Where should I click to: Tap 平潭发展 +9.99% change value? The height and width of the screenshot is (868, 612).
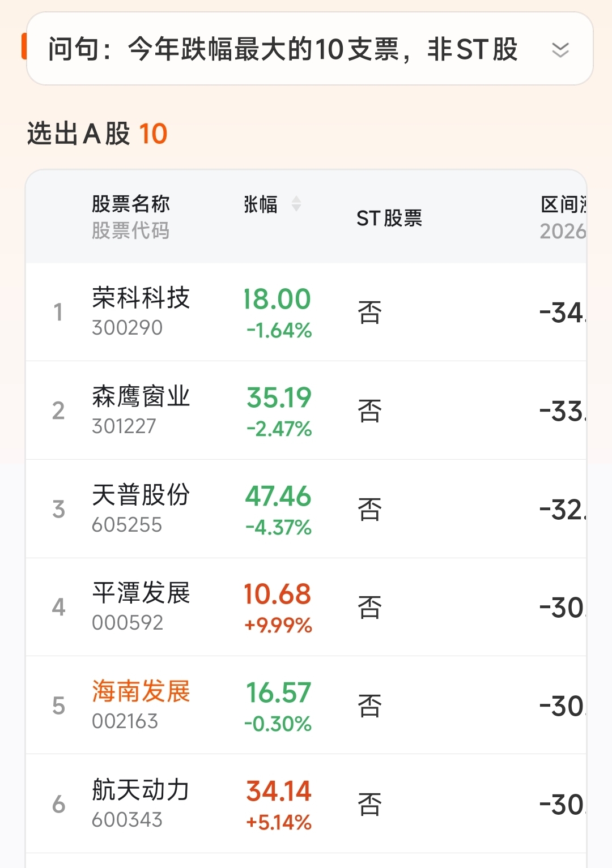pyautogui.click(x=278, y=626)
